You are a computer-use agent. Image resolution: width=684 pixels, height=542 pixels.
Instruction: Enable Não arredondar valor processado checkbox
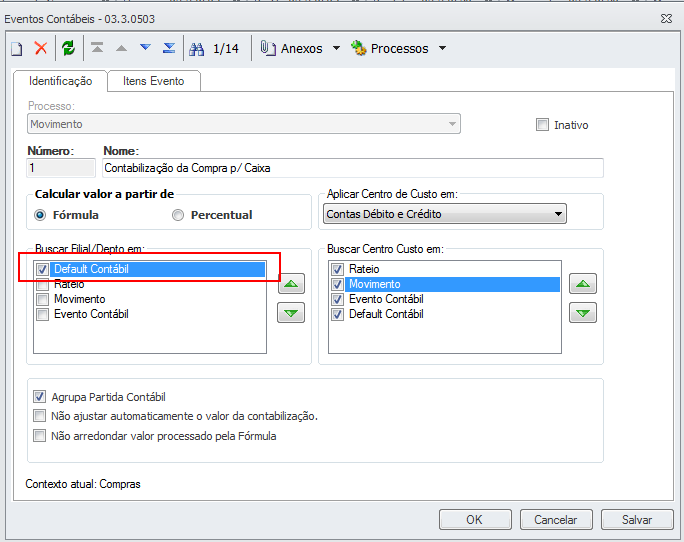click(x=39, y=436)
